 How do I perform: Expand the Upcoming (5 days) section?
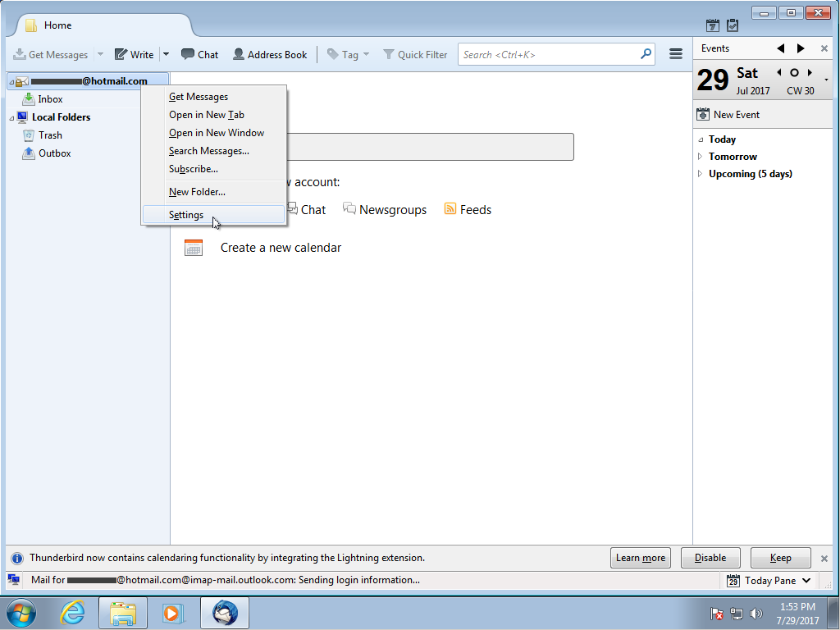coord(700,174)
